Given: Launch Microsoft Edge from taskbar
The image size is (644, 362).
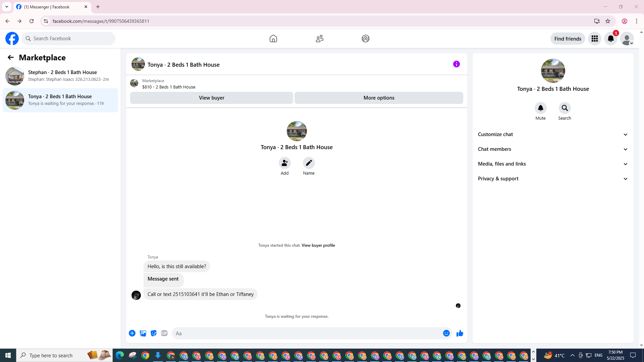Looking at the screenshot, I should tap(120, 355).
